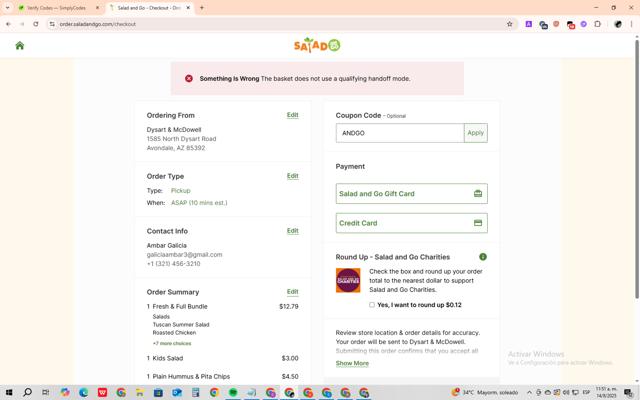This screenshot has width=640, height=400.
Task: Click the address bar URL
Action: pyautogui.click(x=98, y=24)
